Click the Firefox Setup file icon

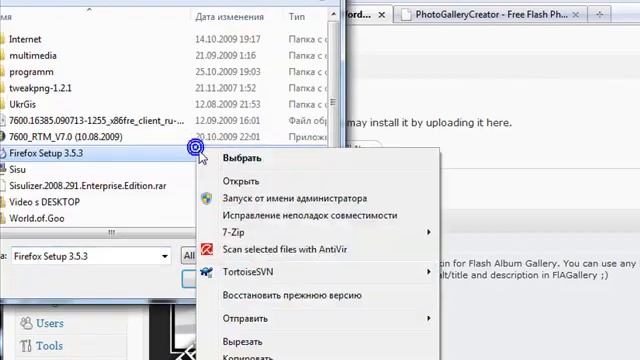click(2, 153)
